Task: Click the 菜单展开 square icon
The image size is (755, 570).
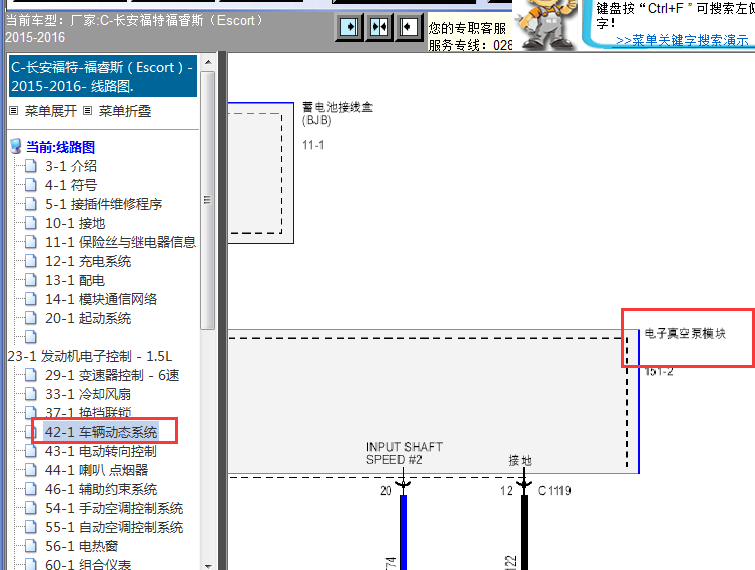Action: coord(14,111)
